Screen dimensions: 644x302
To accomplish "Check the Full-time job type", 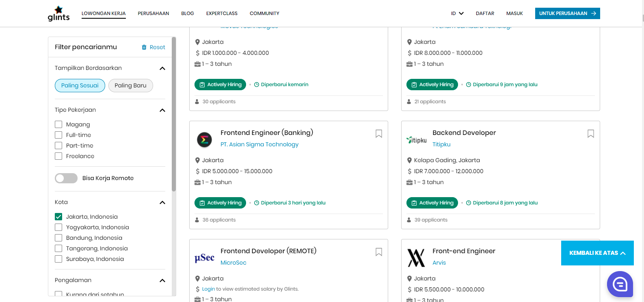I will pos(58,135).
